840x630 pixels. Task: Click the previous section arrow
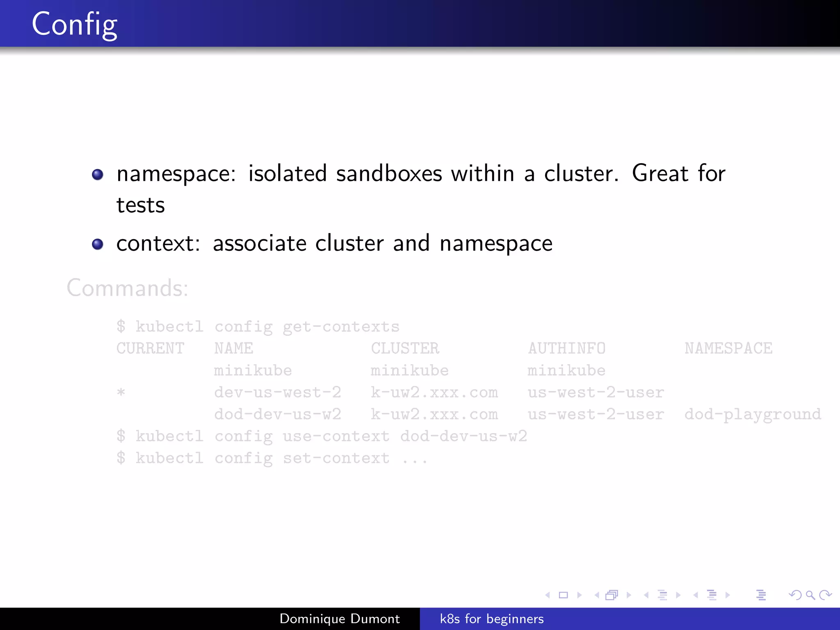tap(696, 595)
